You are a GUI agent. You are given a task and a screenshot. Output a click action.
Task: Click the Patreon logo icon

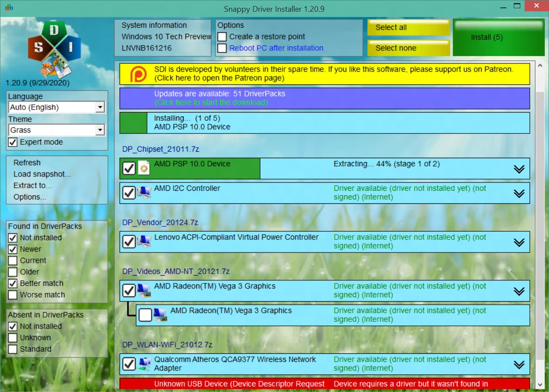(138, 74)
